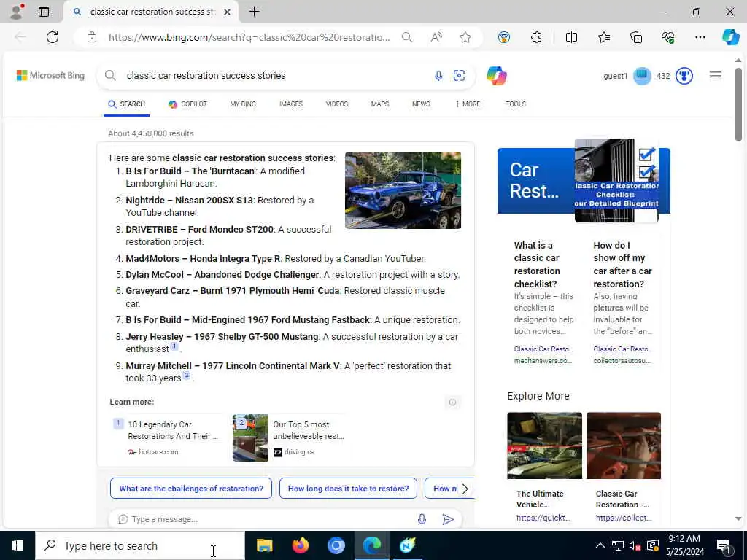Image resolution: width=747 pixels, height=560 pixels.
Task: Open the Microsoft Rewards browser icon
Action: click(504, 37)
